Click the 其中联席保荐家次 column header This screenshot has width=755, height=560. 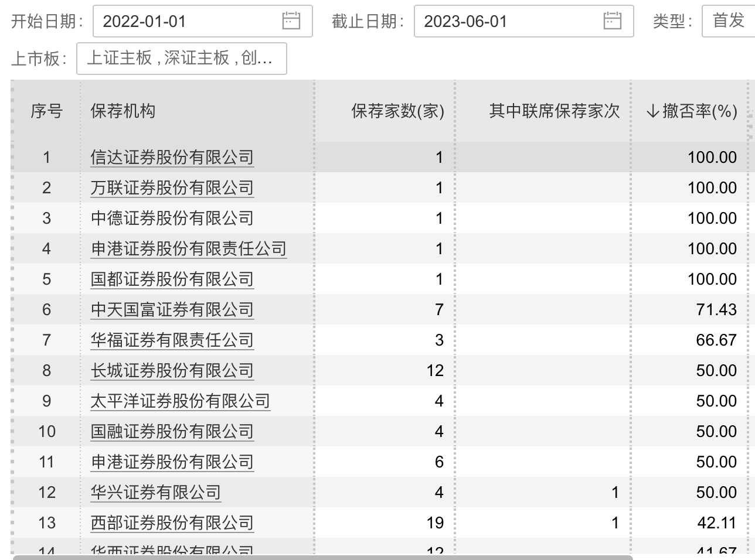(x=543, y=111)
